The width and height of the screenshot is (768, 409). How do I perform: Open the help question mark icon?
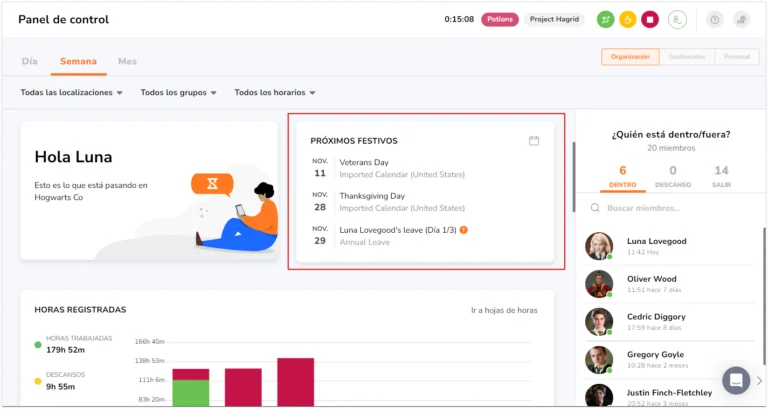point(715,20)
